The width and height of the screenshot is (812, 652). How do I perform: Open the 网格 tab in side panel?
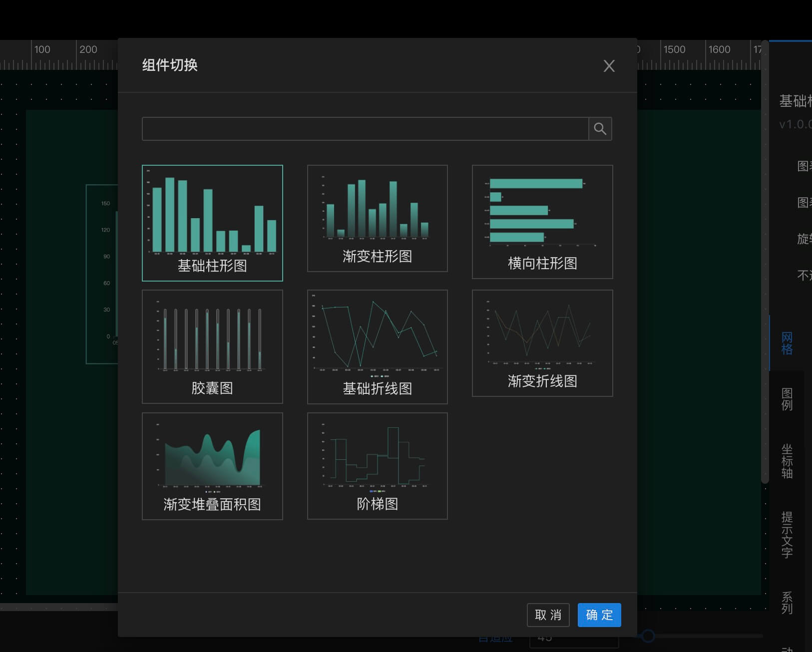pyautogui.click(x=787, y=343)
